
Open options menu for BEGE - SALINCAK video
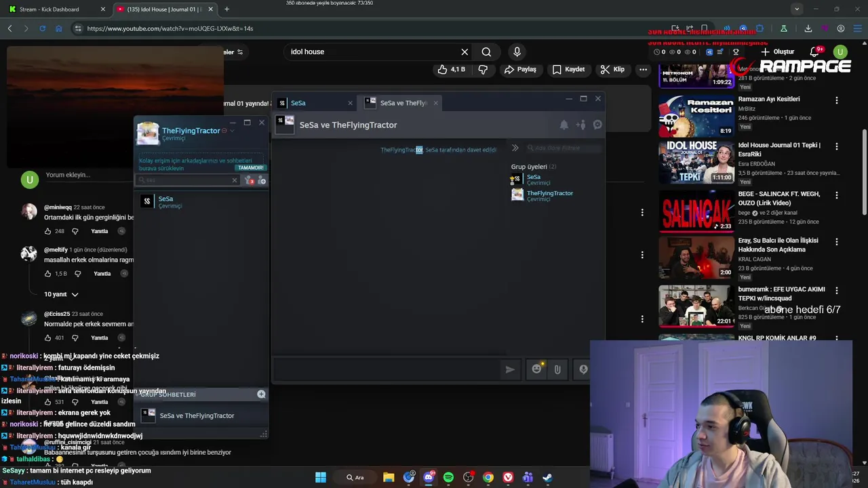[837, 195]
